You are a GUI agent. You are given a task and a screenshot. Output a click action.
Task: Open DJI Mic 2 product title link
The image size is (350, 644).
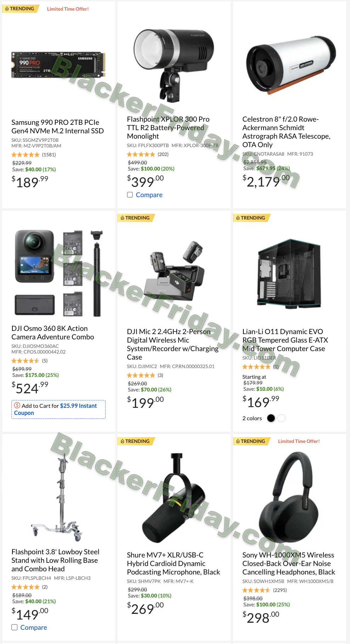173,344
